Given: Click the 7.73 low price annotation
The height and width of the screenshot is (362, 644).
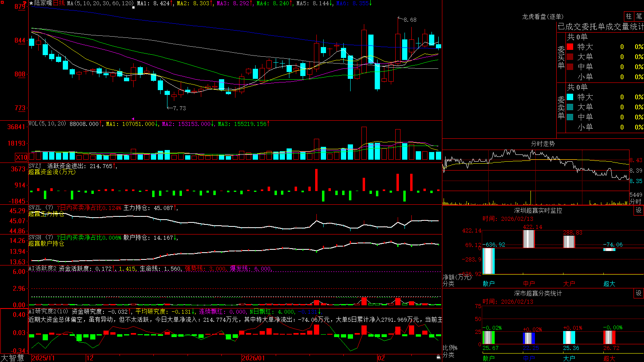Looking at the screenshot, I should tap(180, 108).
